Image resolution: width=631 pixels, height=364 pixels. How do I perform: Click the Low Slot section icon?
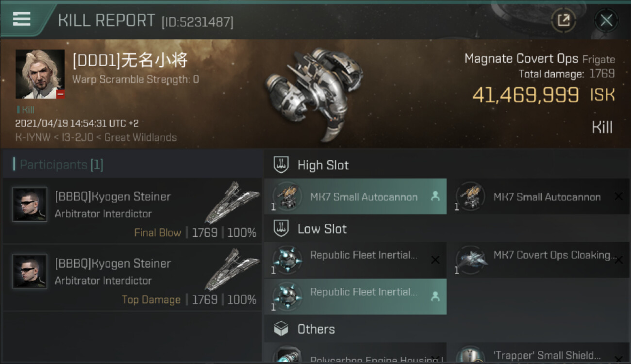click(x=281, y=229)
